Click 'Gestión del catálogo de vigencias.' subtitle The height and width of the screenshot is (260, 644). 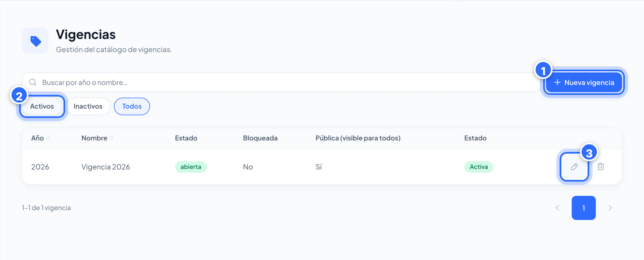[x=114, y=50]
